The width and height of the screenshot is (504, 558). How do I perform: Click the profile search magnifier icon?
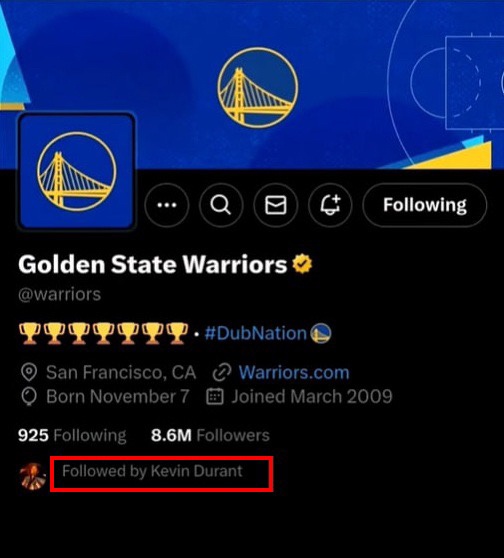(221, 205)
